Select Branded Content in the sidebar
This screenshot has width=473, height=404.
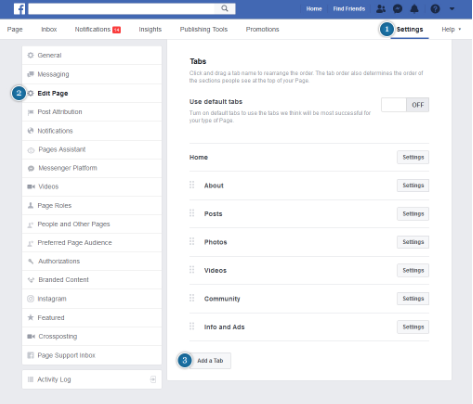[x=92, y=280]
